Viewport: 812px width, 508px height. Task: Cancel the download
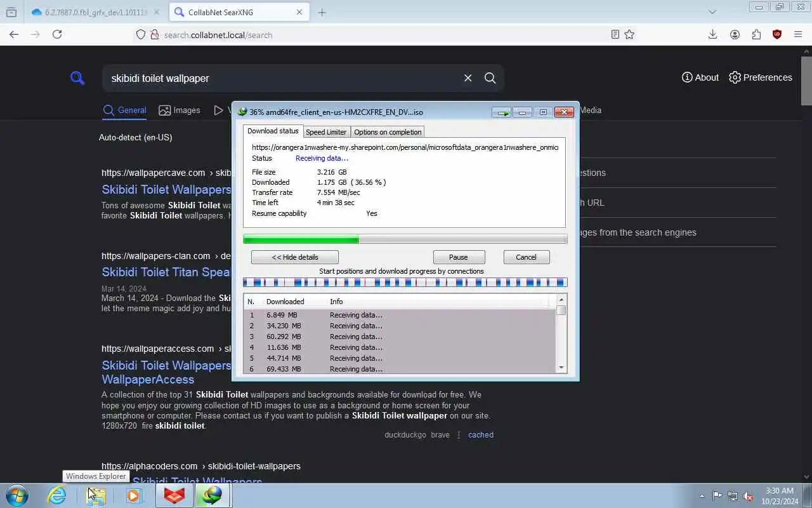pos(526,257)
